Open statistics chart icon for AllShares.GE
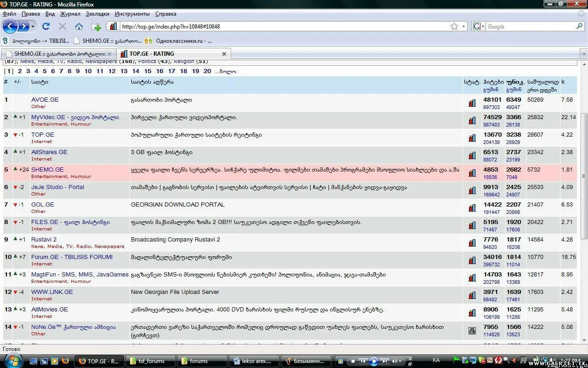588x368 pixels. (472, 155)
